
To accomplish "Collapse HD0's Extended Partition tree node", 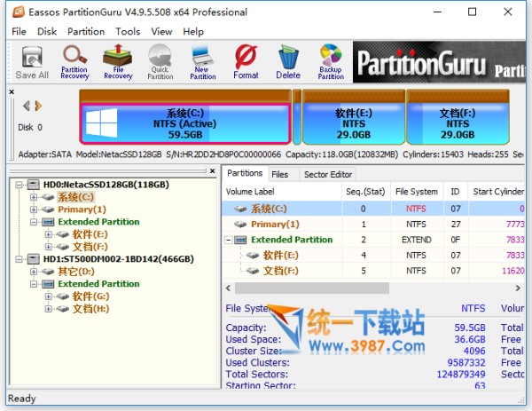I will [34, 222].
